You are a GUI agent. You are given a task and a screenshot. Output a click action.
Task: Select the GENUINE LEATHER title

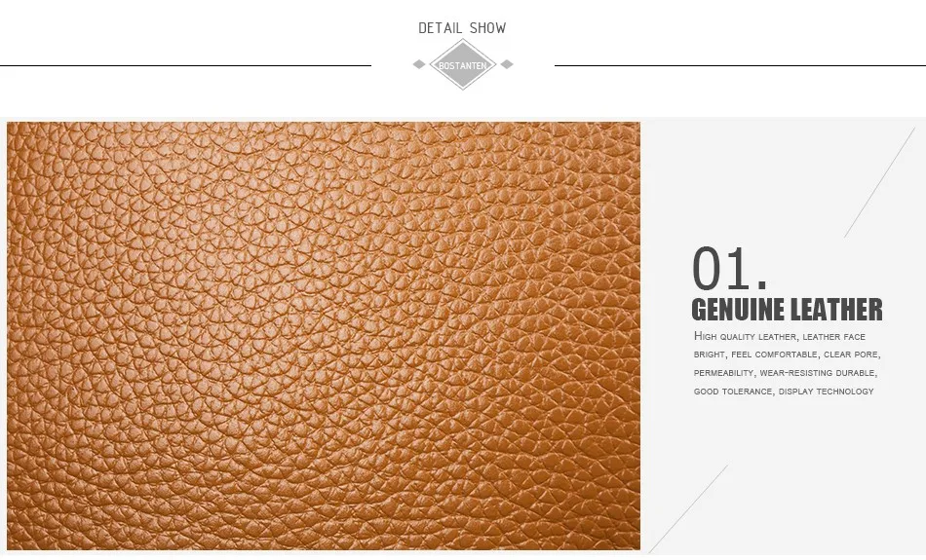[787, 310]
